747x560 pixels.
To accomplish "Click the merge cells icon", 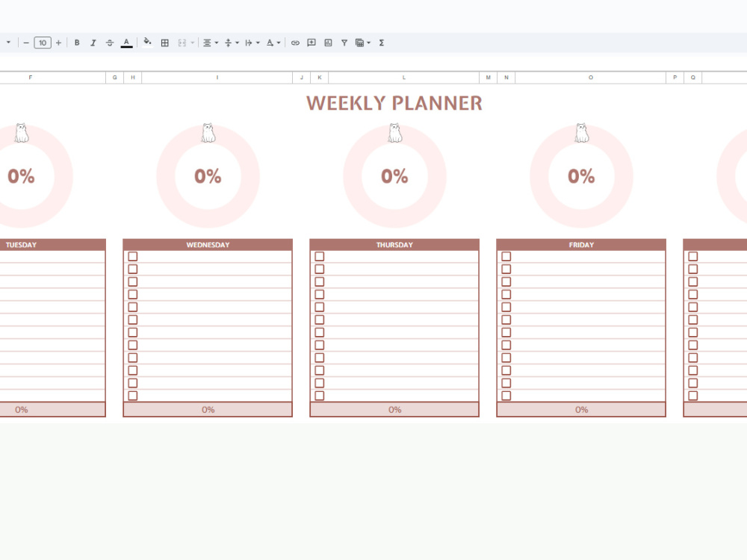I will coord(182,43).
